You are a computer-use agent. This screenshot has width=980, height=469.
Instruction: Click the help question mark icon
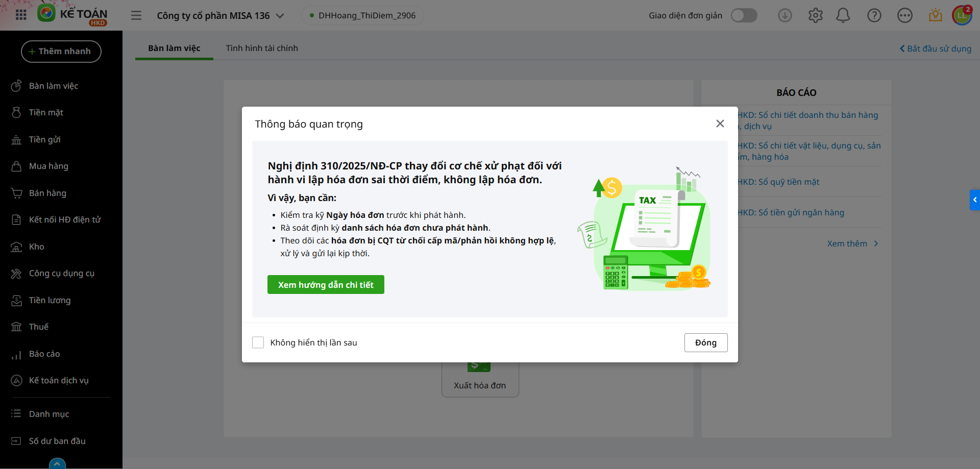pos(874,16)
